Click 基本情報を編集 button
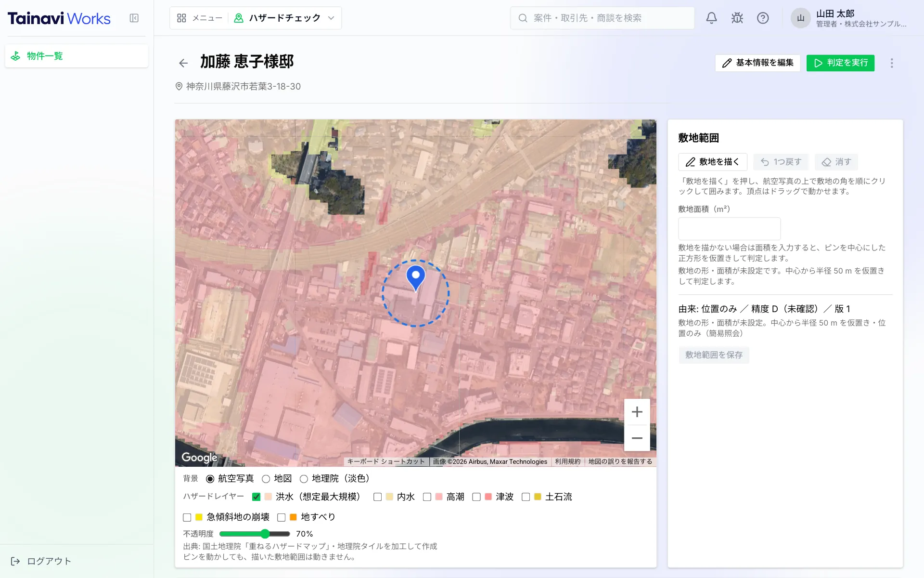Image resolution: width=924 pixels, height=578 pixels. (757, 63)
